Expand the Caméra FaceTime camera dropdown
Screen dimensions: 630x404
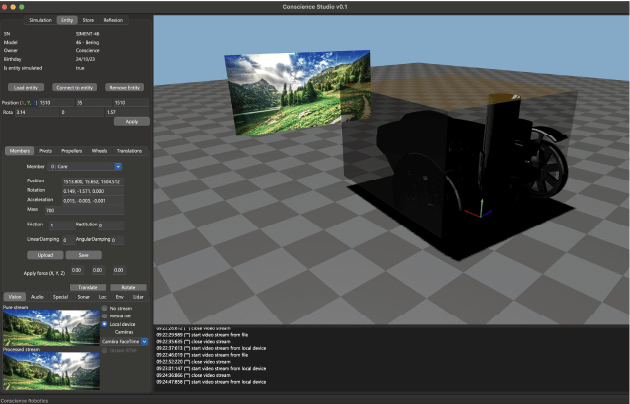pyautogui.click(x=124, y=341)
